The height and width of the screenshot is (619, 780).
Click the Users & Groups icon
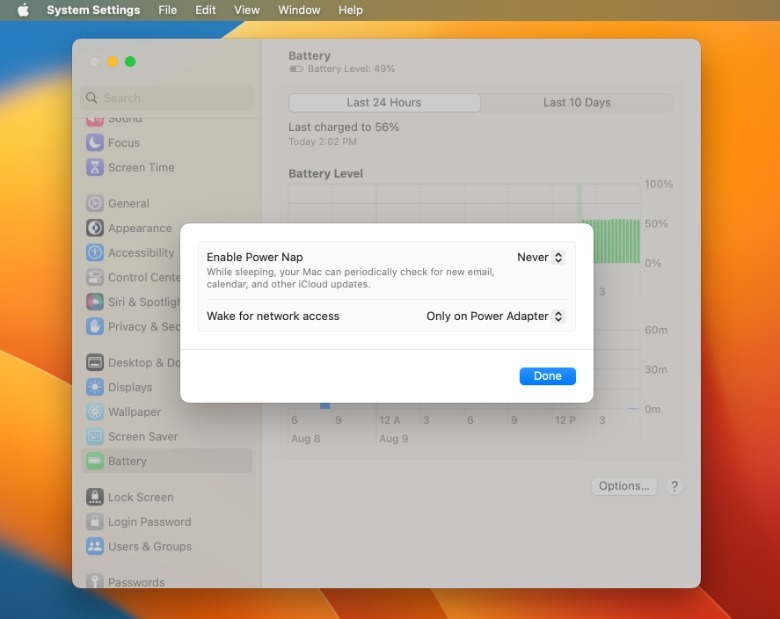tap(94, 547)
